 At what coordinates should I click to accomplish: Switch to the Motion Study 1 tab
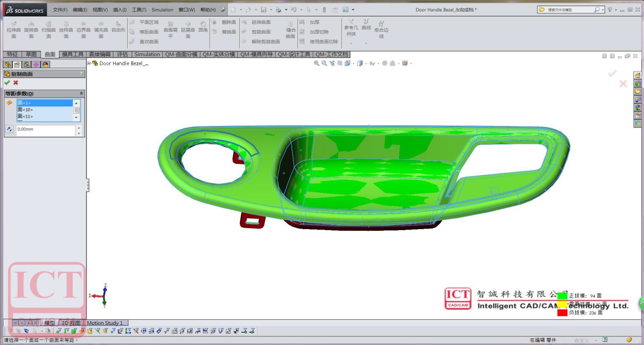pos(105,323)
